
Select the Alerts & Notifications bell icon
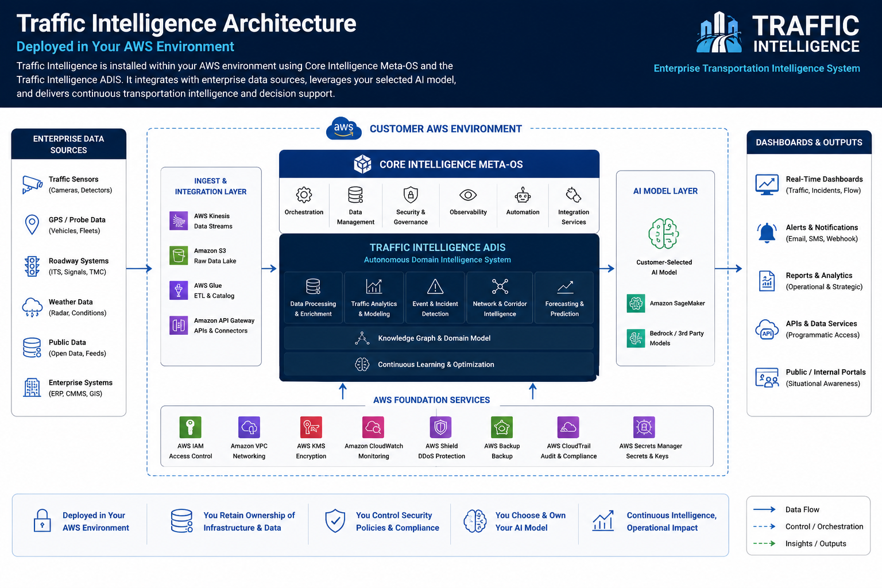pyautogui.click(x=767, y=233)
